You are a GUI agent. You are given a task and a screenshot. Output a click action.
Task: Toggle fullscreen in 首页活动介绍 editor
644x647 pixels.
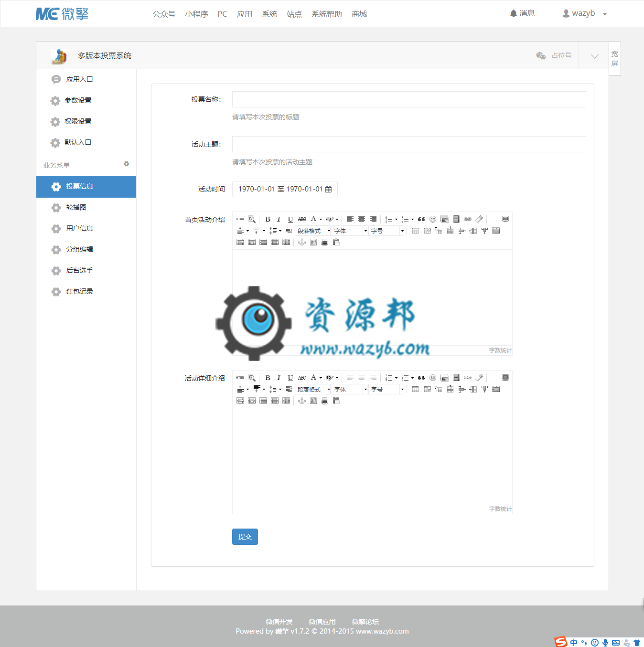[x=505, y=219]
